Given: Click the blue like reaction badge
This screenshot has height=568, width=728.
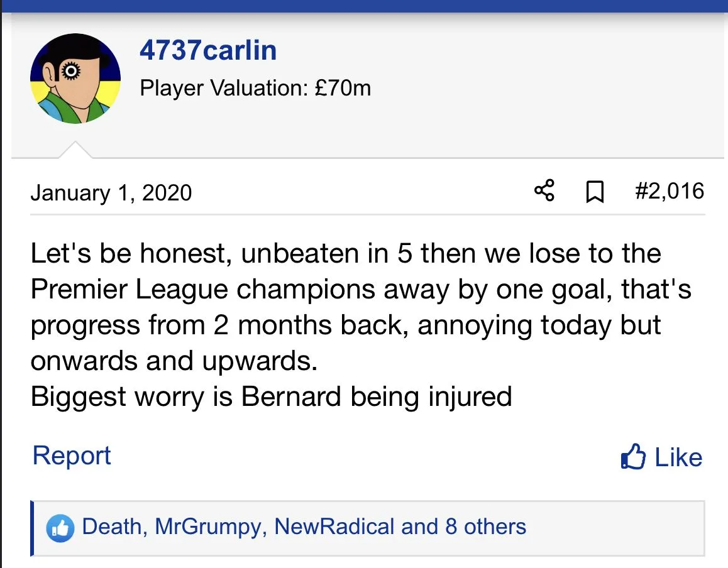Looking at the screenshot, I should tap(60, 528).
